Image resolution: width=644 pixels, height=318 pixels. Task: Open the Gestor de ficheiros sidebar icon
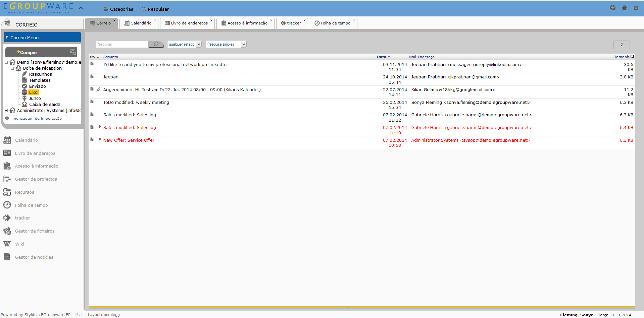pyautogui.click(x=7, y=231)
